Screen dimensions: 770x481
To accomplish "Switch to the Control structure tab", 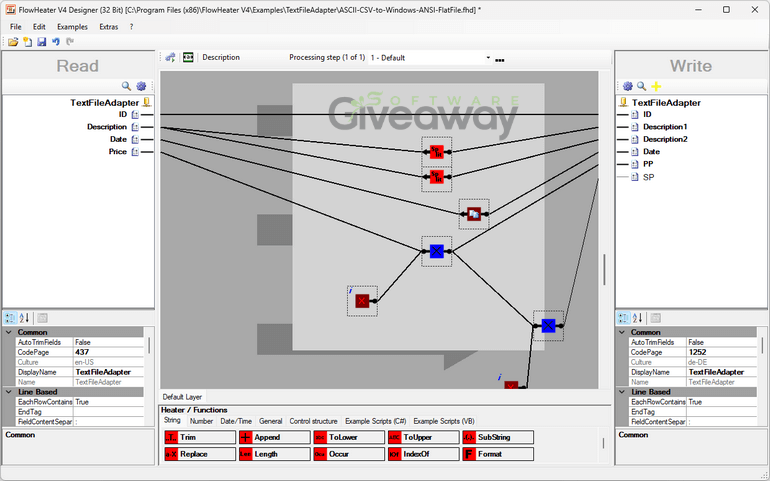I will click(313, 421).
